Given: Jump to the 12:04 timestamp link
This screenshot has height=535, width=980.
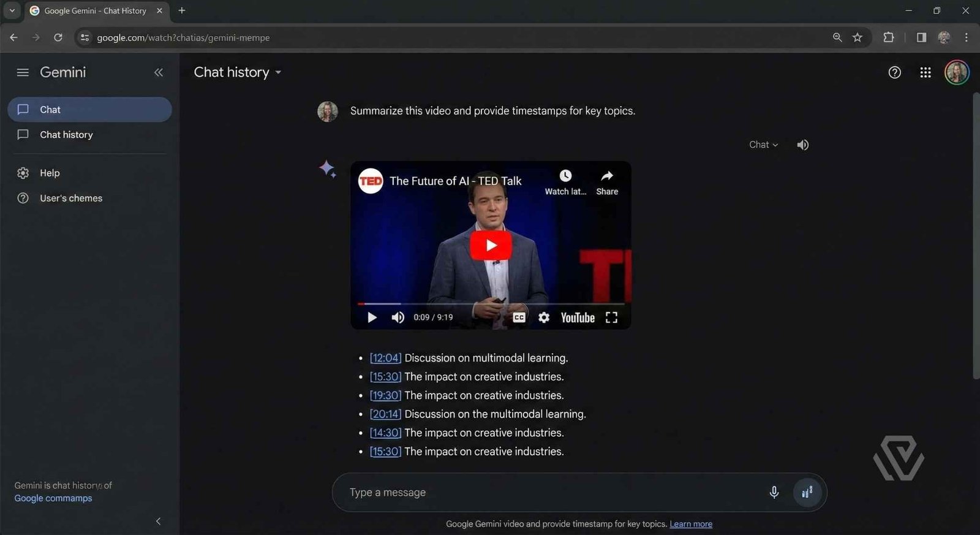Looking at the screenshot, I should point(385,358).
